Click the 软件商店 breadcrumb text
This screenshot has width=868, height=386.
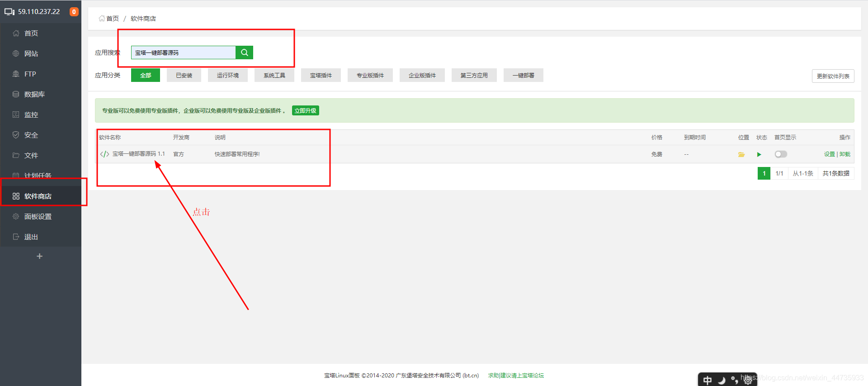tap(143, 19)
